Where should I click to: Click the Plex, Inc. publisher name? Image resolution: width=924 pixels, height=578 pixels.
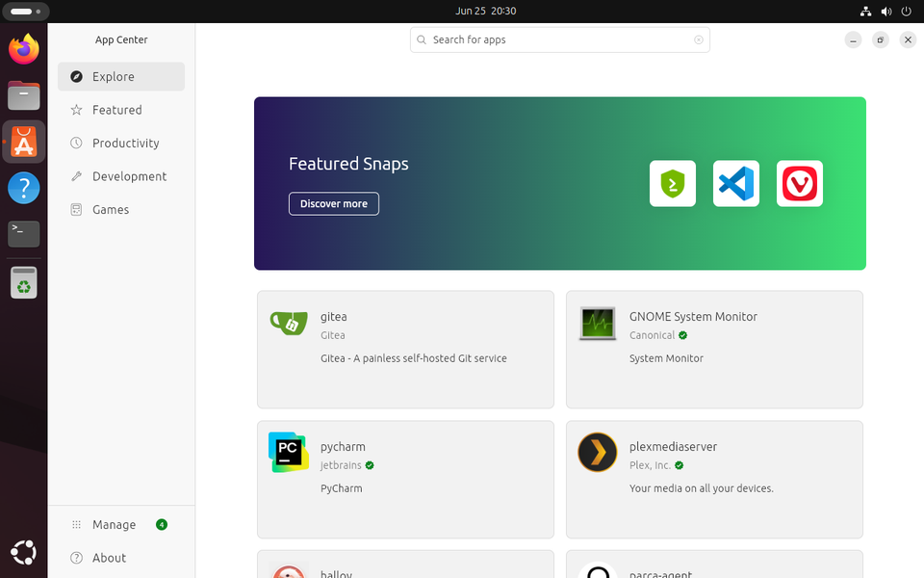650,465
